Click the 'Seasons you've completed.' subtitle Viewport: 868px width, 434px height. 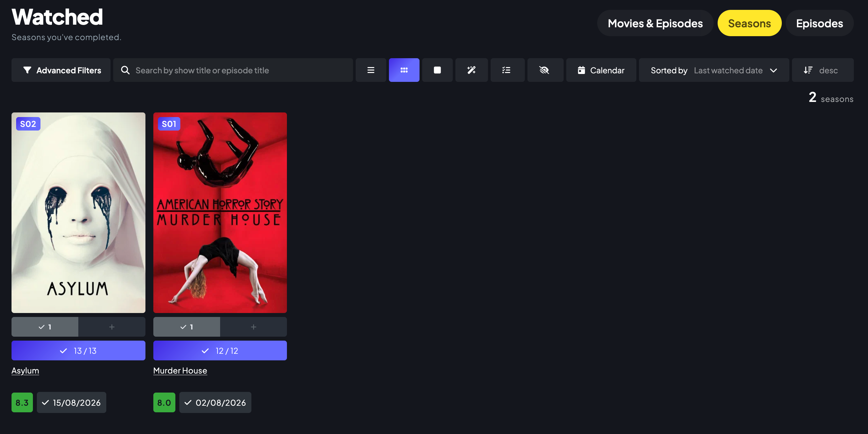[x=66, y=37]
